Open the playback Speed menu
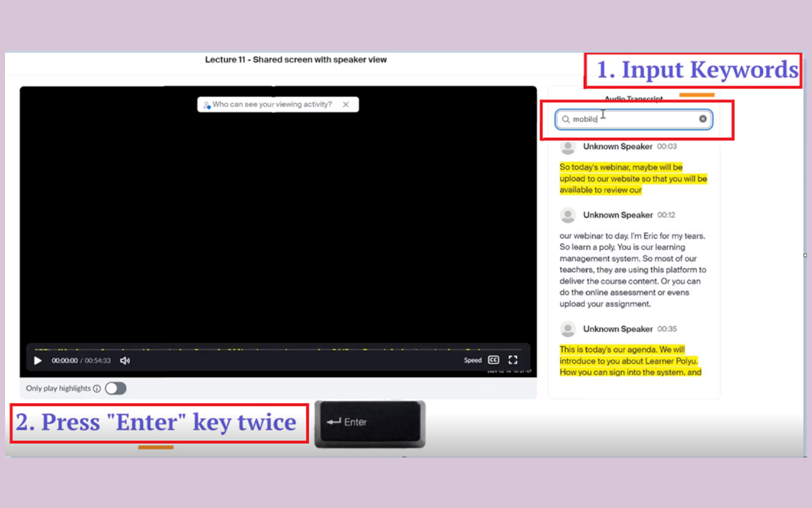The width and height of the screenshot is (812, 508). [x=472, y=360]
